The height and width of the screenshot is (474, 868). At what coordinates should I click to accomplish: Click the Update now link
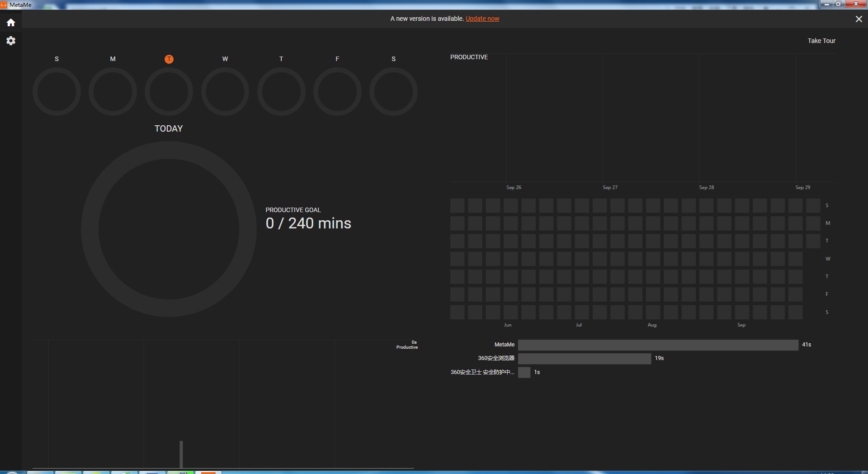tap(482, 19)
